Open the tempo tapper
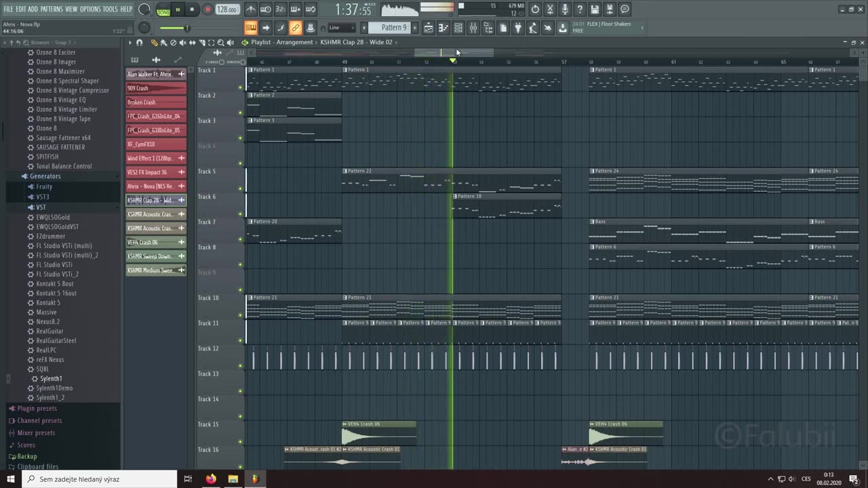868x488 pixels. (533, 28)
